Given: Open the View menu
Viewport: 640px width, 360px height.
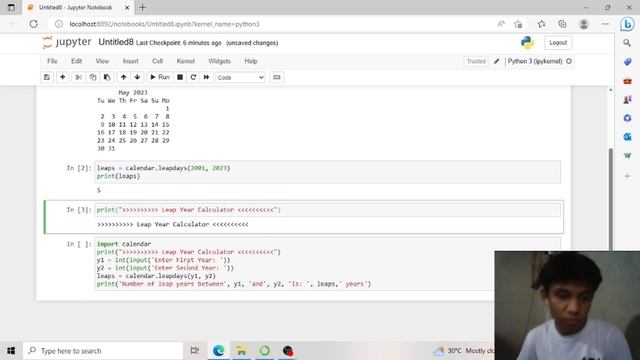Looking at the screenshot, I should pyautogui.click(x=102, y=61).
